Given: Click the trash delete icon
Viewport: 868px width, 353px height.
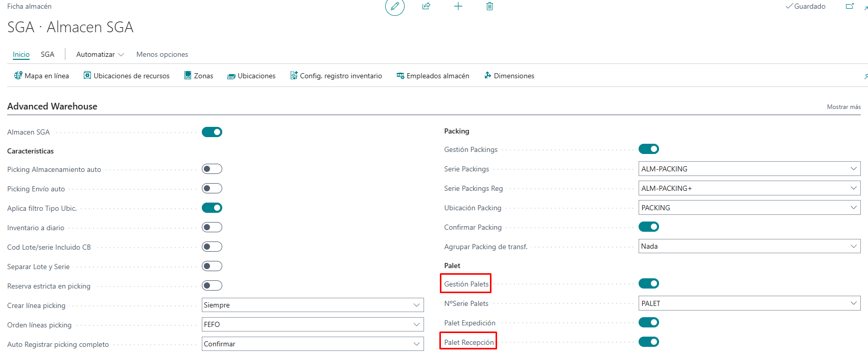Looking at the screenshot, I should [489, 6].
